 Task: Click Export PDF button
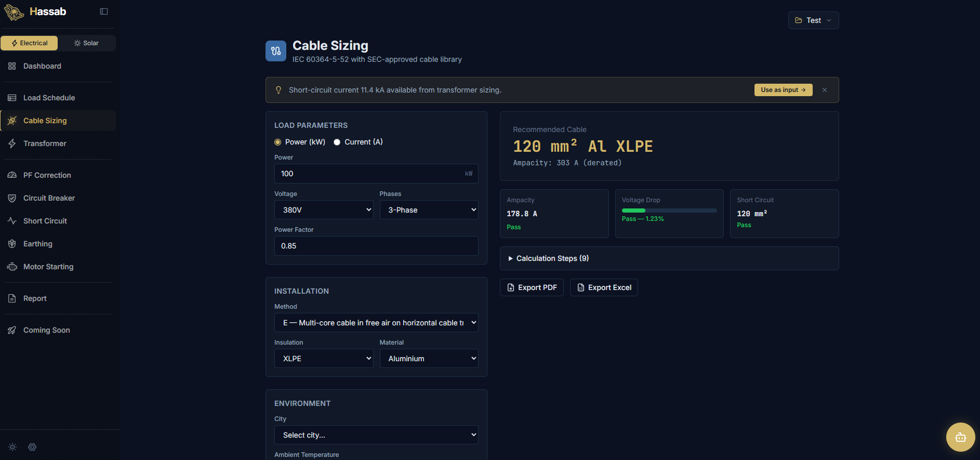[x=532, y=287]
